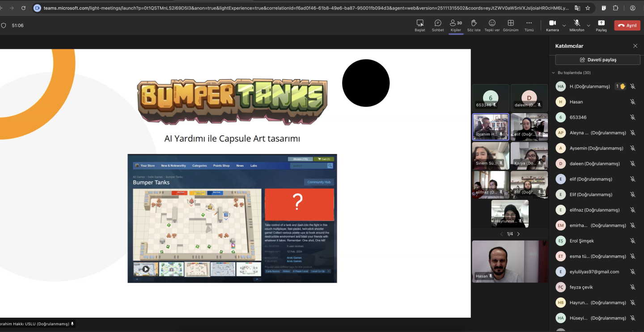Image resolution: width=644 pixels, height=332 pixels.
Task: Toggle the Mikrofon mute button
Action: (576, 25)
